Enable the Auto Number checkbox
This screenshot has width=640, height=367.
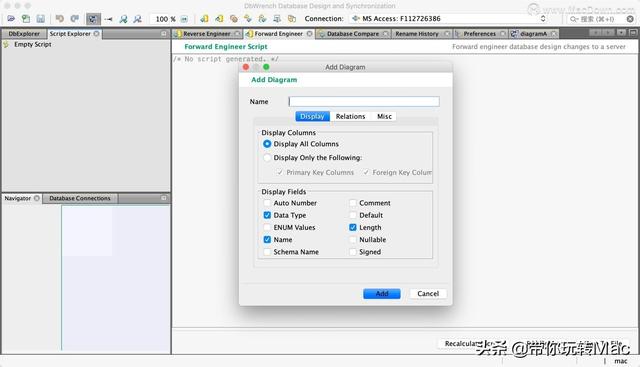click(x=267, y=203)
